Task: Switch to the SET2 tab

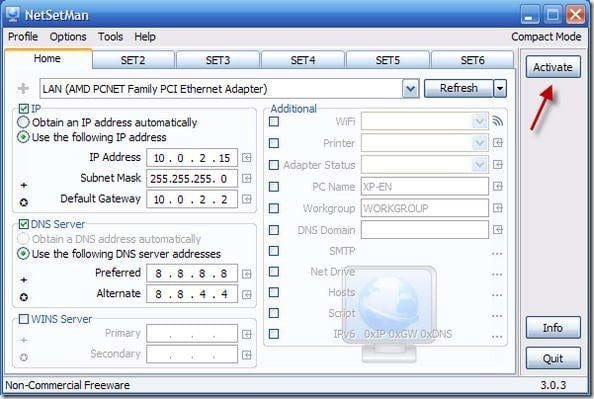Action: pyautogui.click(x=133, y=60)
